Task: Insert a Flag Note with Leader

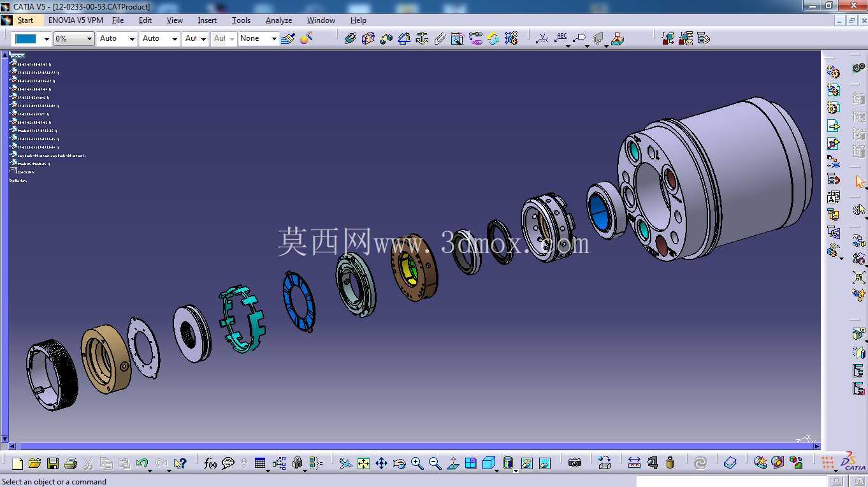Action: coord(579,38)
